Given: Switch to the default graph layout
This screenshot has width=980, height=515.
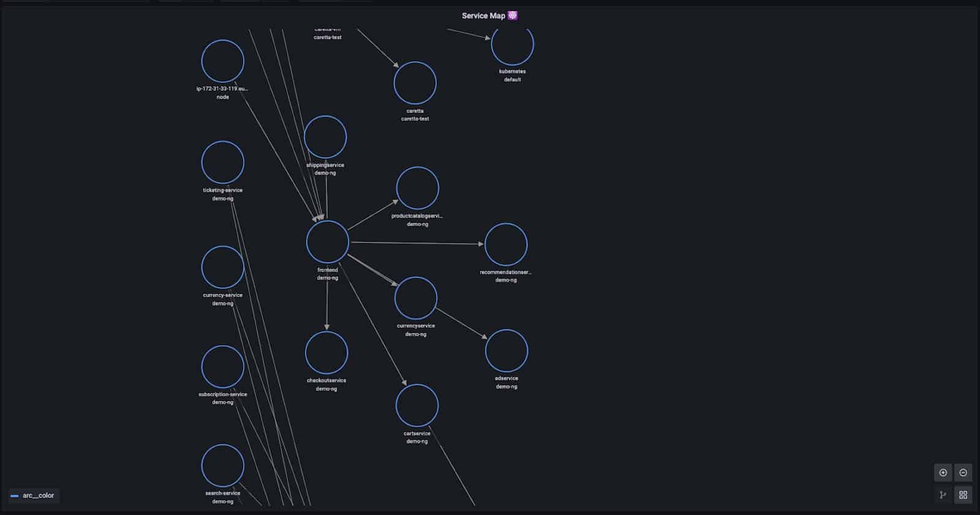Looking at the screenshot, I should coord(943,495).
